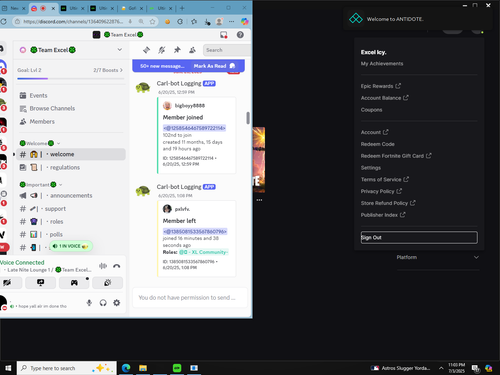Click the 1 IN VOICE pill
The image size is (500, 375).
pyautogui.click(x=71, y=246)
